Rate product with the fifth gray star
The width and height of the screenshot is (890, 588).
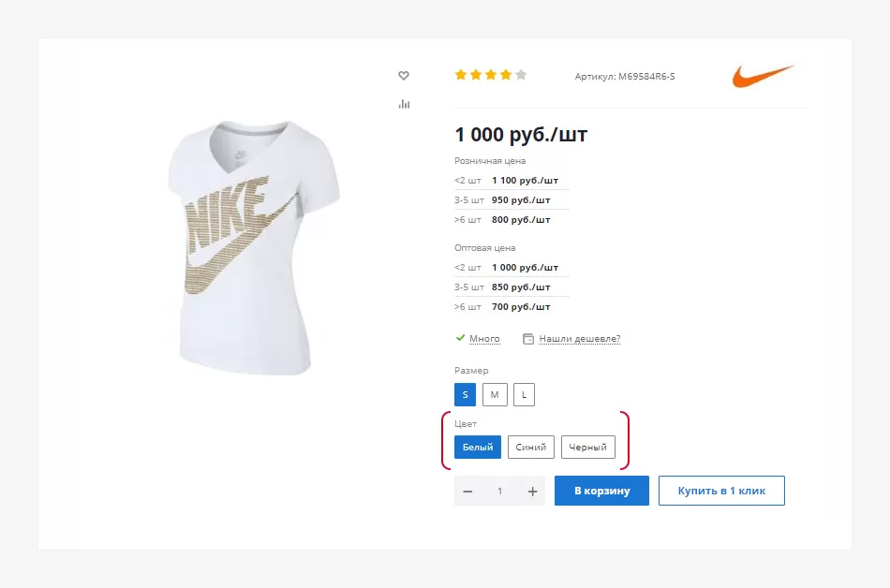click(521, 75)
